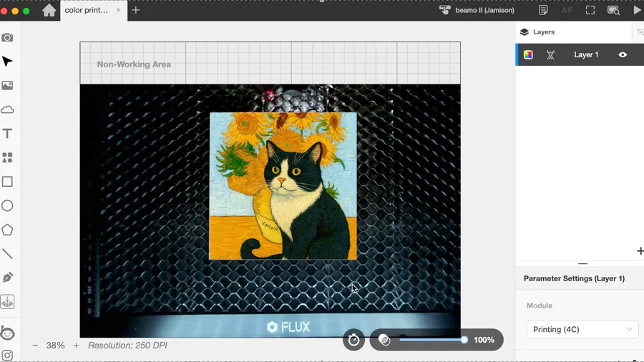The image size is (644, 362).
Task: Select the Ellipse tool
Action: (7, 205)
